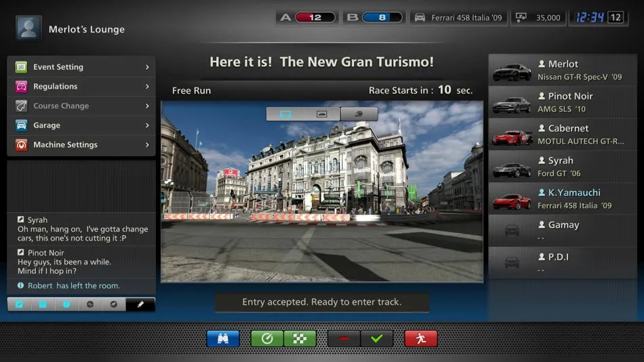
Task: Click Team A red gauge bar
Action: (x=315, y=18)
